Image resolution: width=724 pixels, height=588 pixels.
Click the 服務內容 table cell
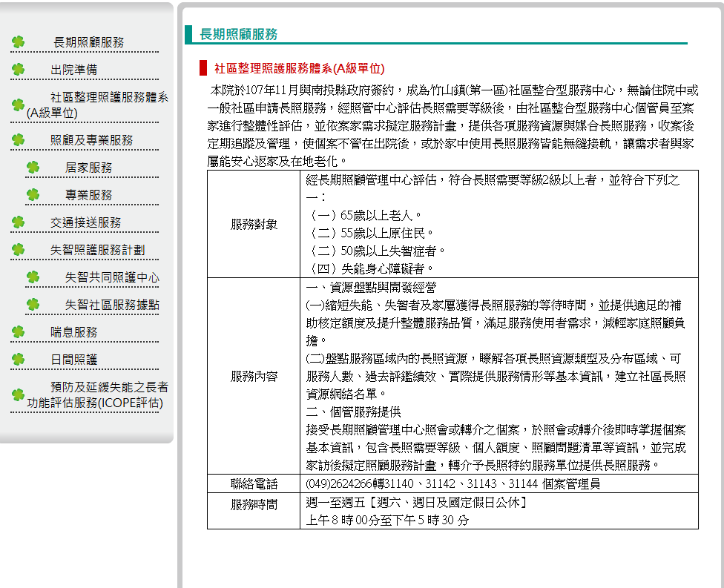(254, 376)
